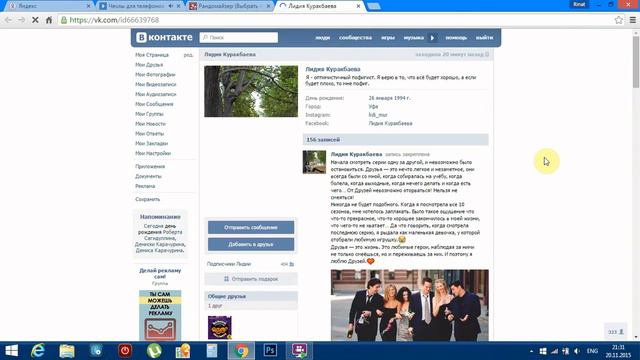Viewport: 640px width, 360px height.
Task: Open Мои Ответы in sidebar
Action: [x=149, y=133]
